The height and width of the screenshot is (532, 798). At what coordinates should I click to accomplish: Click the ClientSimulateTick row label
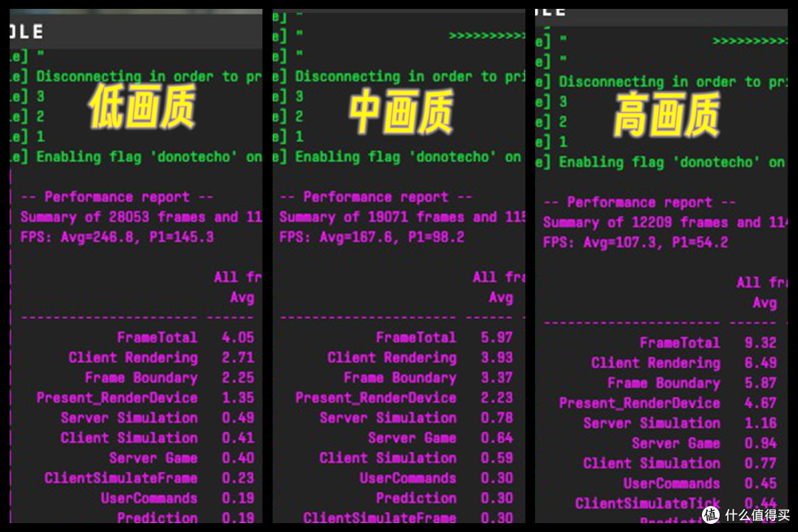coord(647,503)
